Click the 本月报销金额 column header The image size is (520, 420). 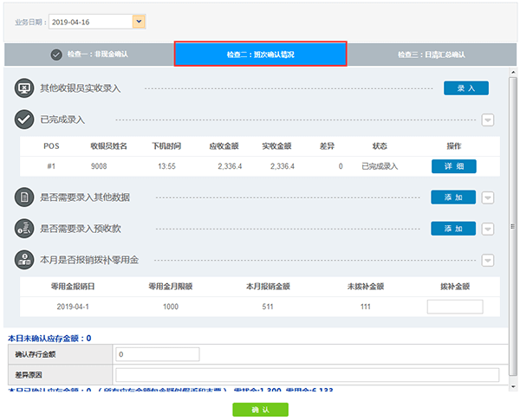point(268,287)
